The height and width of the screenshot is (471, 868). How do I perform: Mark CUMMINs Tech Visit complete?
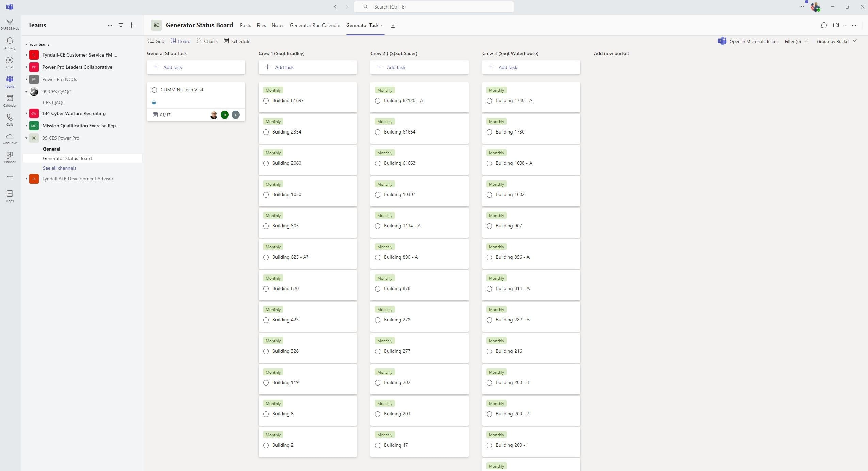click(154, 90)
